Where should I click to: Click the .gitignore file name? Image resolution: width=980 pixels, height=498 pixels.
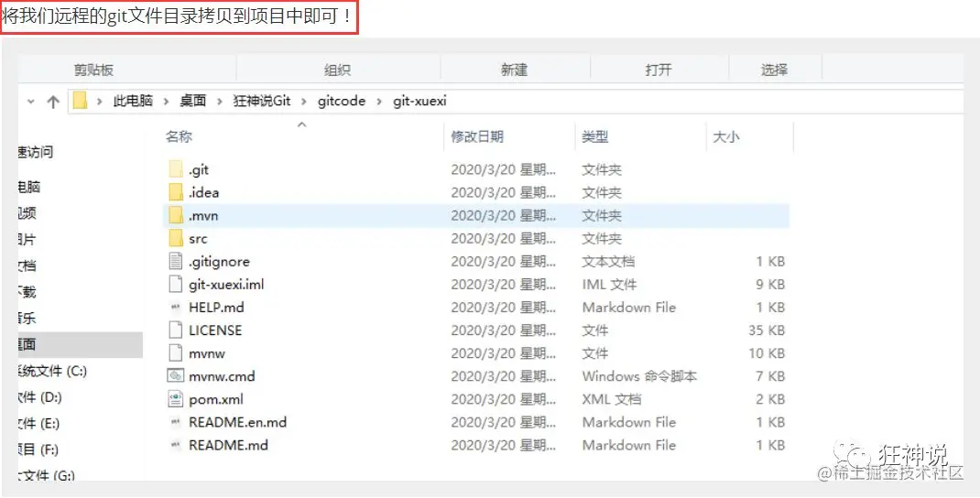click(x=219, y=261)
